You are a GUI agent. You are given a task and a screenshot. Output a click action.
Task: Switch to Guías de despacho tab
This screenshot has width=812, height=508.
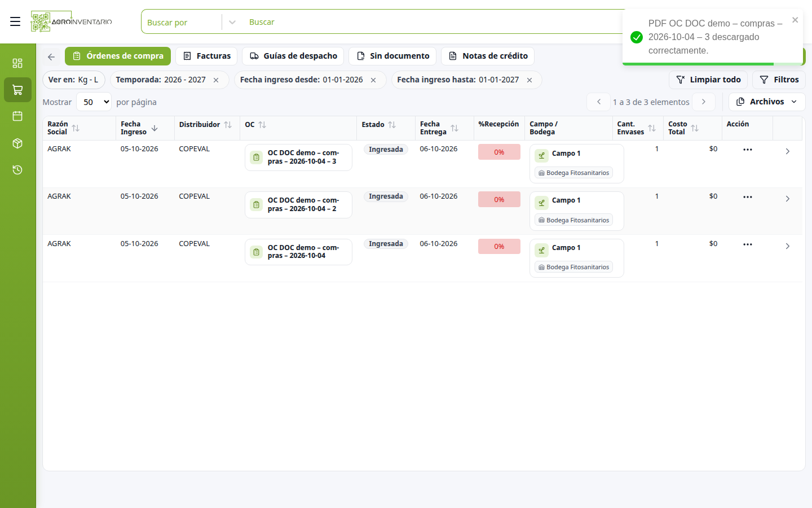(x=293, y=56)
